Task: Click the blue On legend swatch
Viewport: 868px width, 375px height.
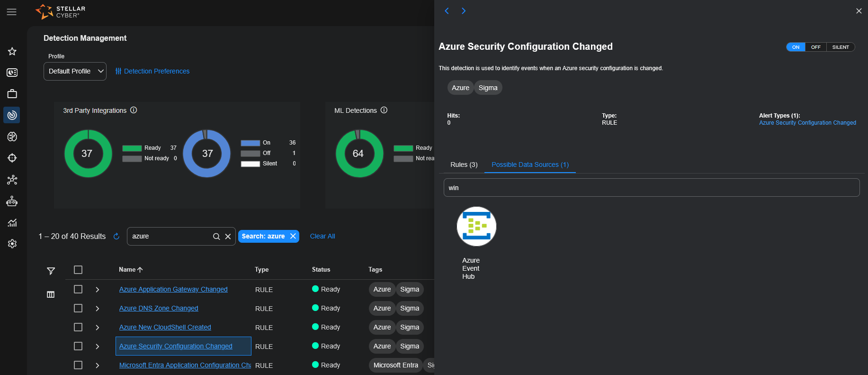Action: tap(251, 143)
